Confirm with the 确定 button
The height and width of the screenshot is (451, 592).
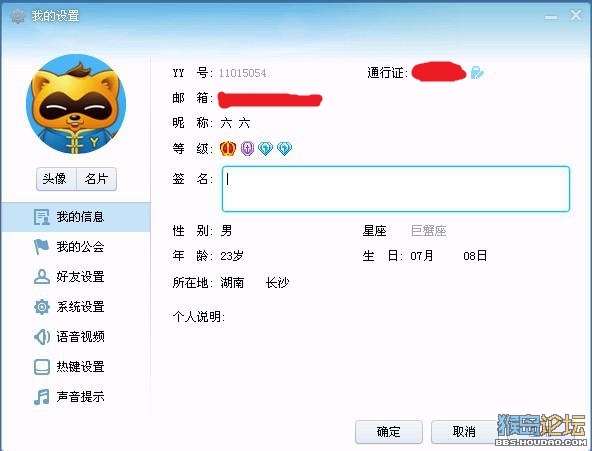click(x=388, y=432)
